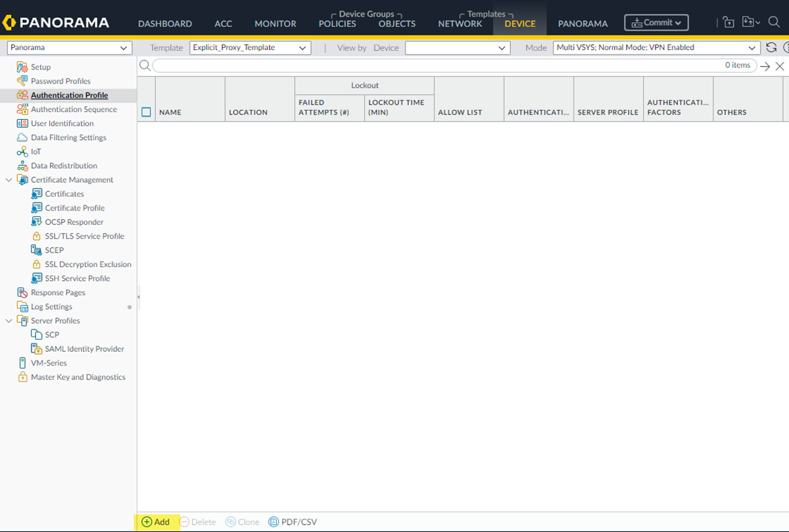
Task: Click the SSL Decryption Exclusion lock icon
Action: tap(37, 264)
